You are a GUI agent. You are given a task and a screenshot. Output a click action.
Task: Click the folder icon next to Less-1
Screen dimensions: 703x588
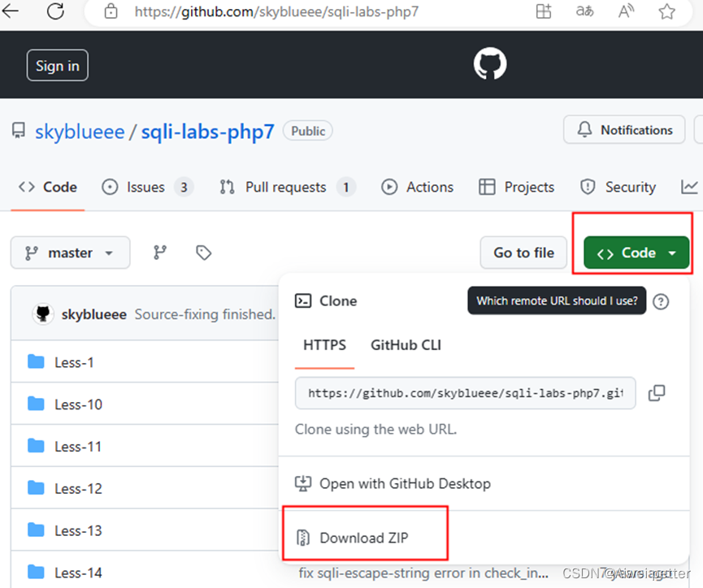(x=36, y=361)
